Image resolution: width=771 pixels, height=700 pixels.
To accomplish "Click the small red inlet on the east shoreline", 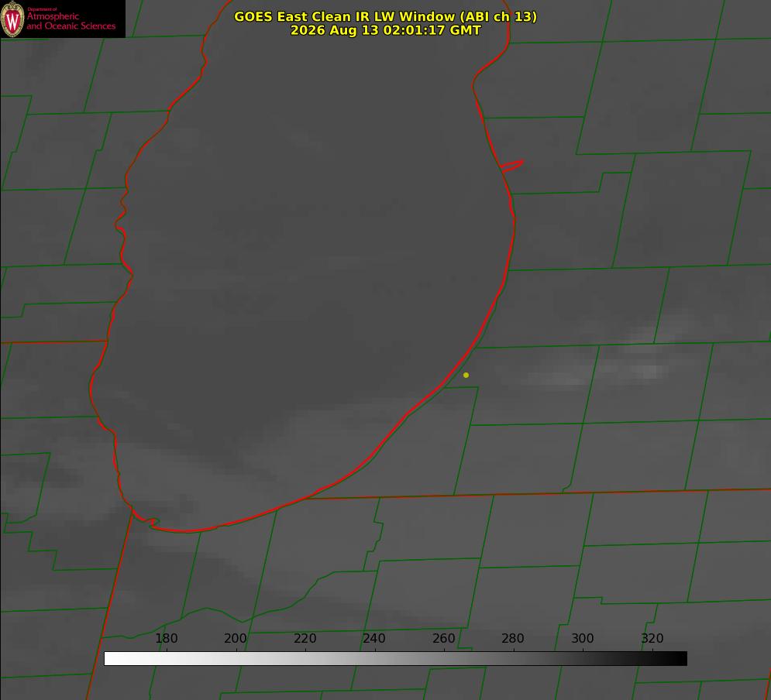I will (512, 166).
